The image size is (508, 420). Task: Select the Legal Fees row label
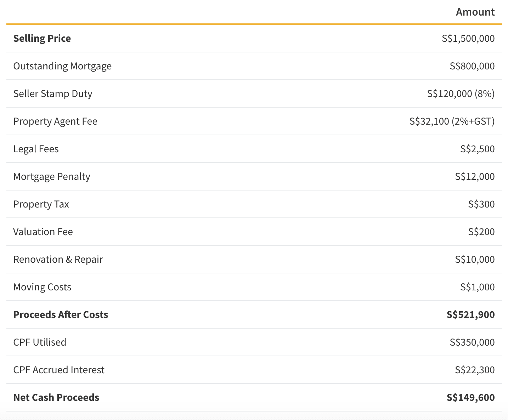click(x=36, y=149)
